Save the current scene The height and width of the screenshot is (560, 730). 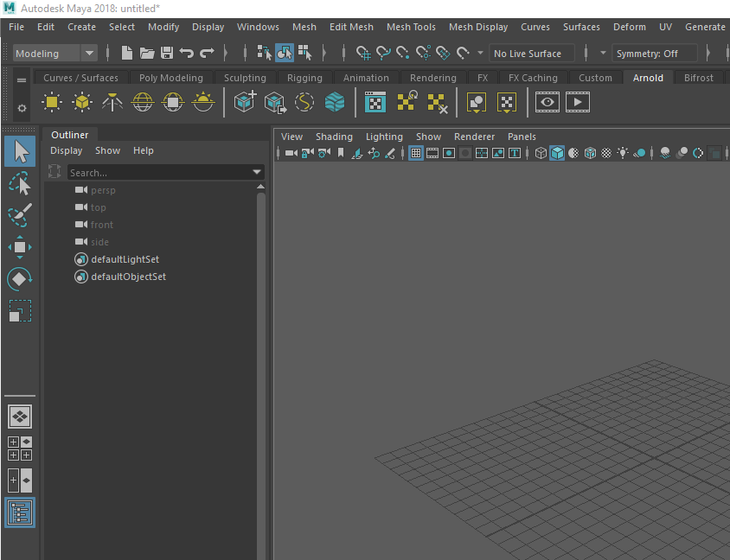click(167, 53)
